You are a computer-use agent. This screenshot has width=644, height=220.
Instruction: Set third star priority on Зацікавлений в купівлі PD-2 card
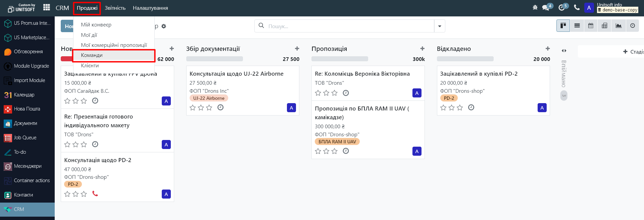click(x=460, y=107)
